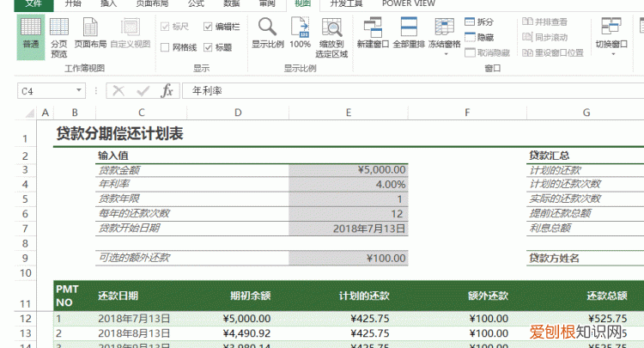Switch to Page Break Preview (分页预览)
The width and height of the screenshot is (644, 348).
click(58, 38)
